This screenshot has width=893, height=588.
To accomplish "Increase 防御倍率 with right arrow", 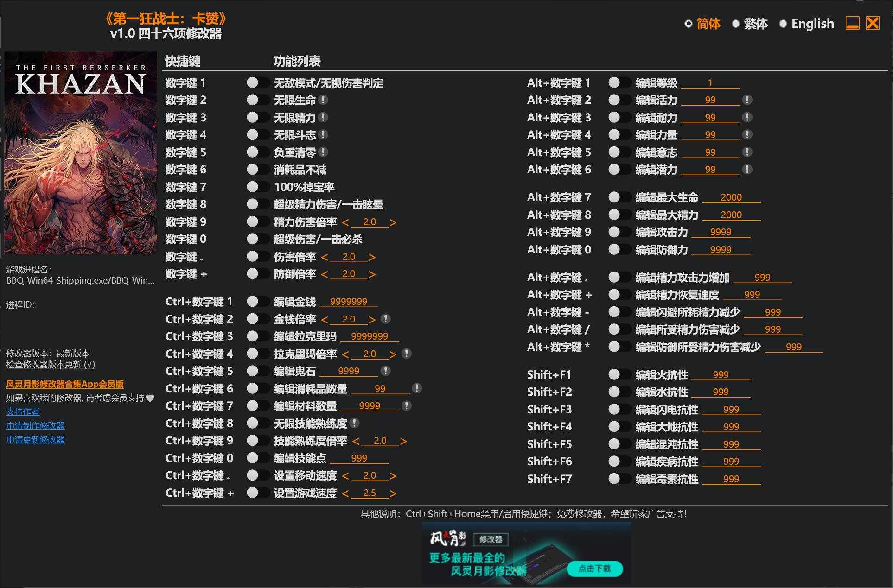I will [x=372, y=274].
